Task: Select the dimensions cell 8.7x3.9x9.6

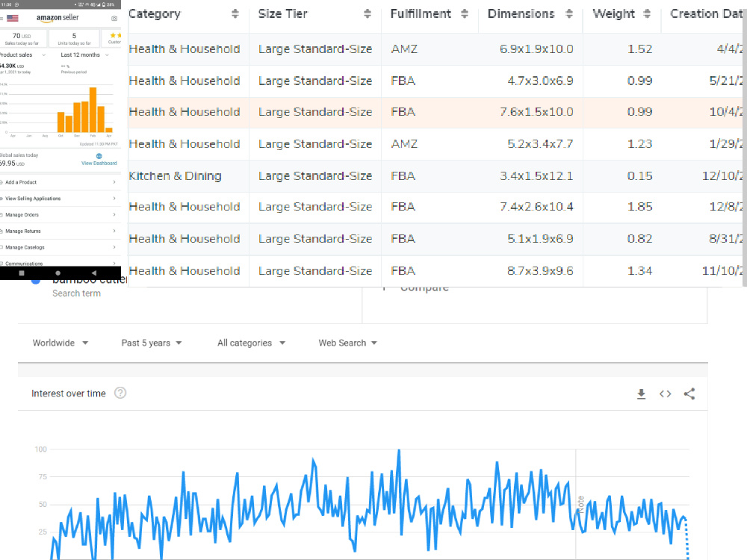Action: click(x=540, y=270)
